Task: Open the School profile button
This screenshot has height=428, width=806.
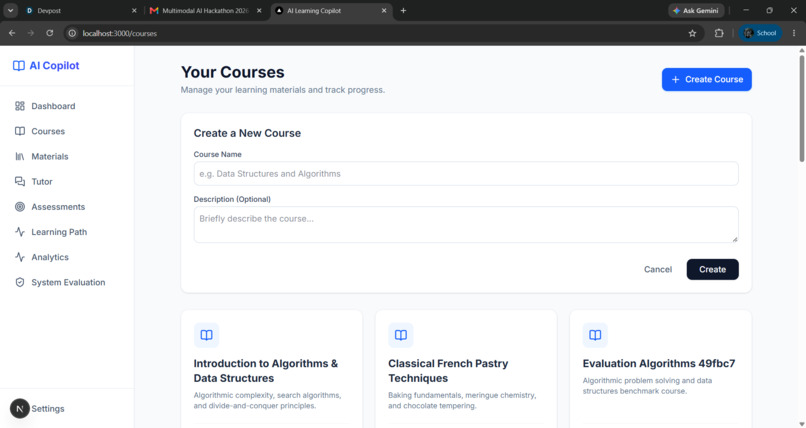Action: tap(760, 33)
